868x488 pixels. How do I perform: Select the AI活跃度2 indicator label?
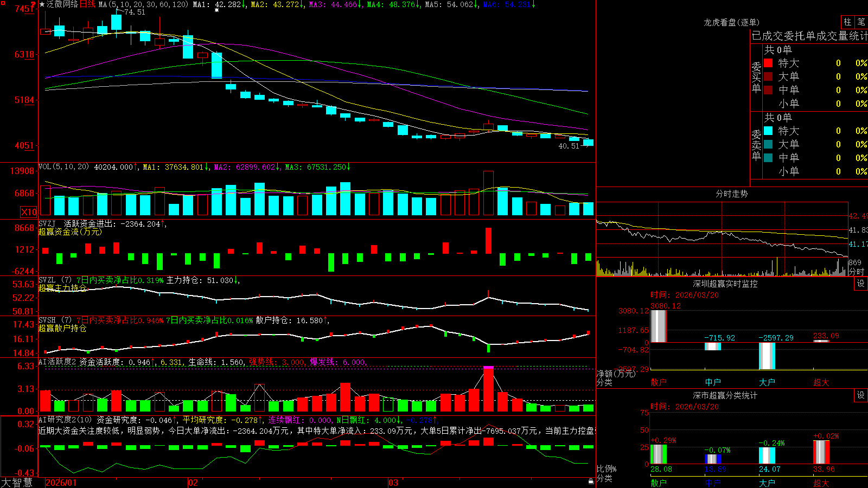[57, 362]
